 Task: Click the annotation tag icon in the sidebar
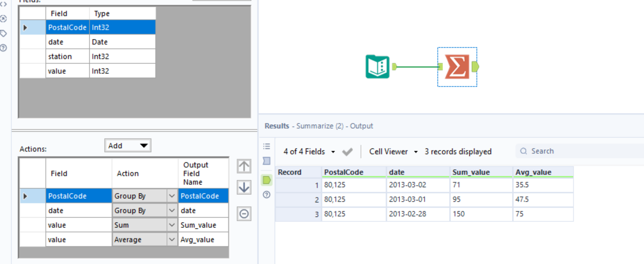(4, 33)
